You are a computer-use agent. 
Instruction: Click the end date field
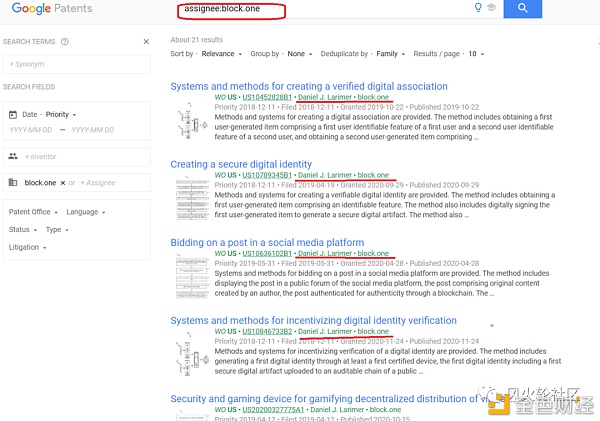[93, 130]
